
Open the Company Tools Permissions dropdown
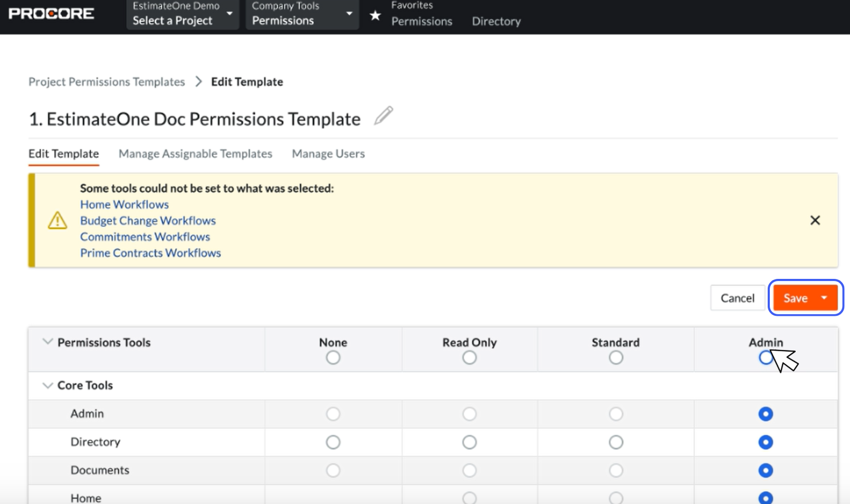(x=302, y=14)
